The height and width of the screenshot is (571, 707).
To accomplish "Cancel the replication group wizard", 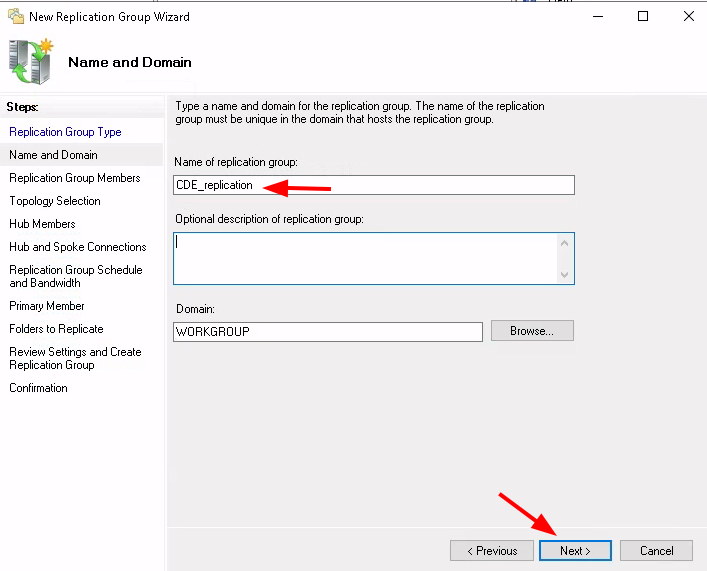I will [x=656, y=551].
